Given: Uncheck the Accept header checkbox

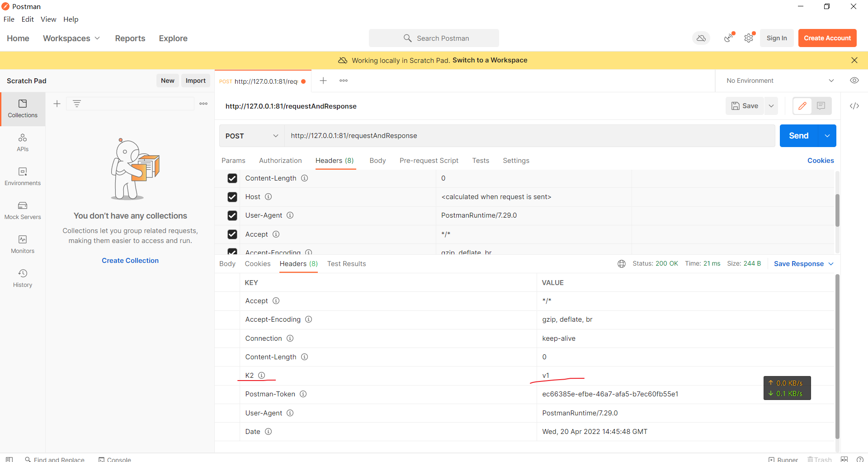Looking at the screenshot, I should coord(232,234).
